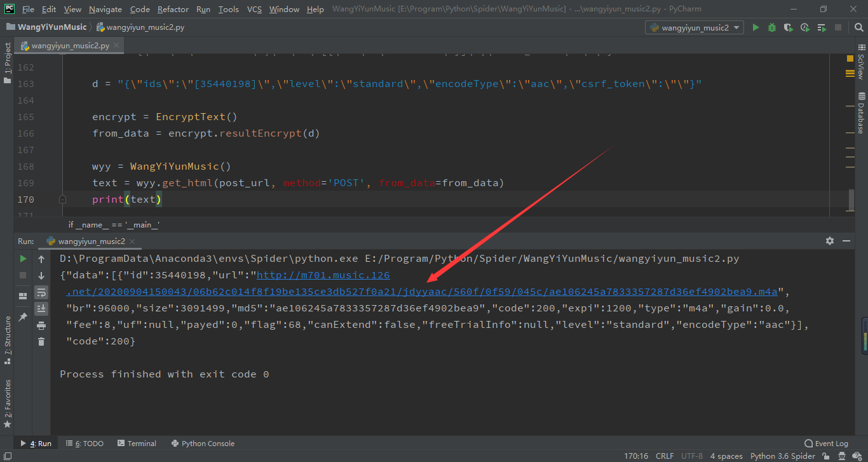Collapse code fold at line 170
This screenshot has width=868, height=462.
pos(62,200)
